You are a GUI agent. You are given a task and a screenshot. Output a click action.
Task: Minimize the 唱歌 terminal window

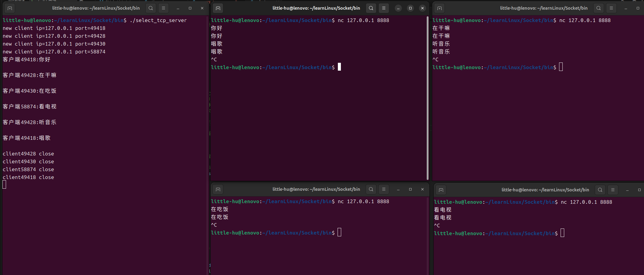(x=398, y=8)
